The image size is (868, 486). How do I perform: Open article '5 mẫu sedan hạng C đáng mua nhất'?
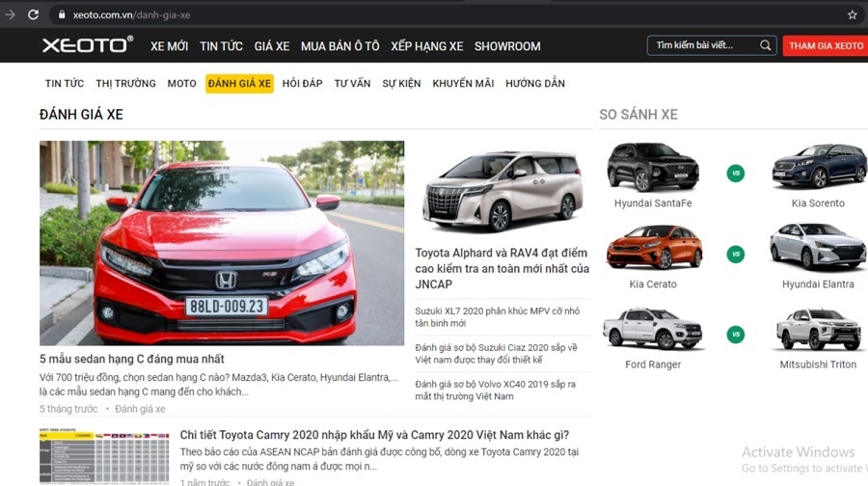132,360
